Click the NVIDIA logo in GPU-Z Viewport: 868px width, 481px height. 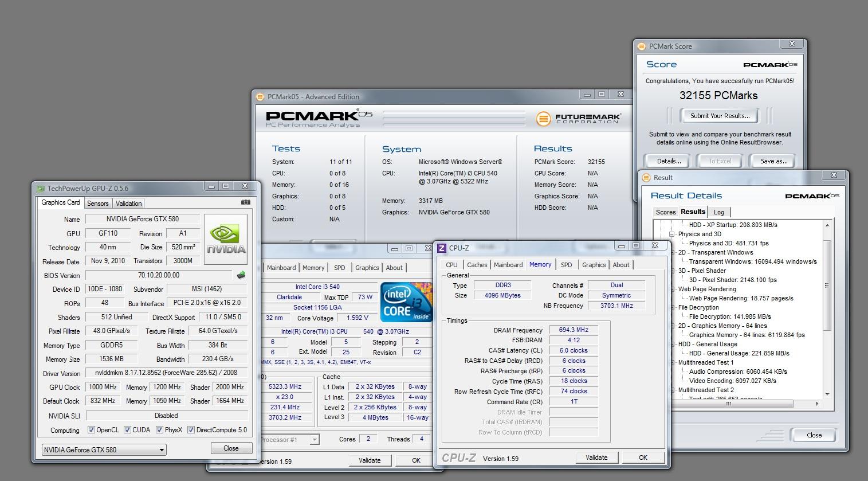point(226,239)
